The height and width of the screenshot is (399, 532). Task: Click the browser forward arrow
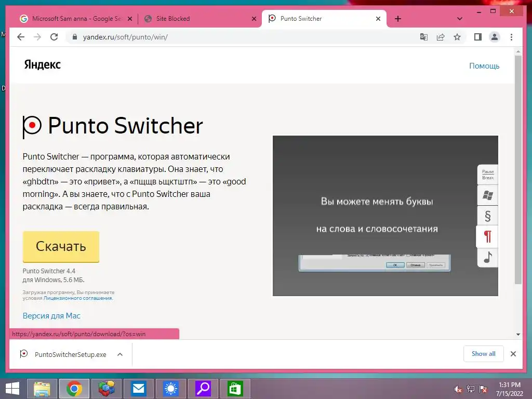[x=37, y=37]
